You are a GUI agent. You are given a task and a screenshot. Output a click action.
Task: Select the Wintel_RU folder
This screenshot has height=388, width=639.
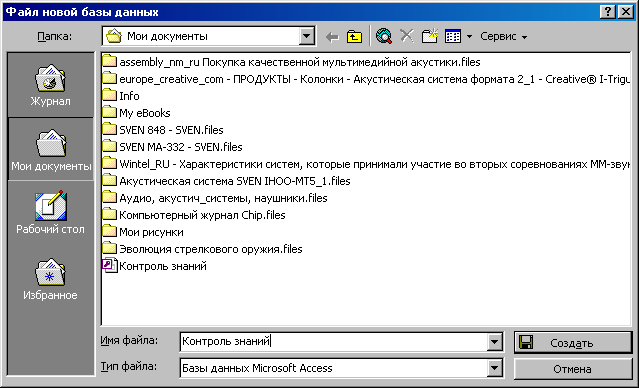[x=366, y=164]
